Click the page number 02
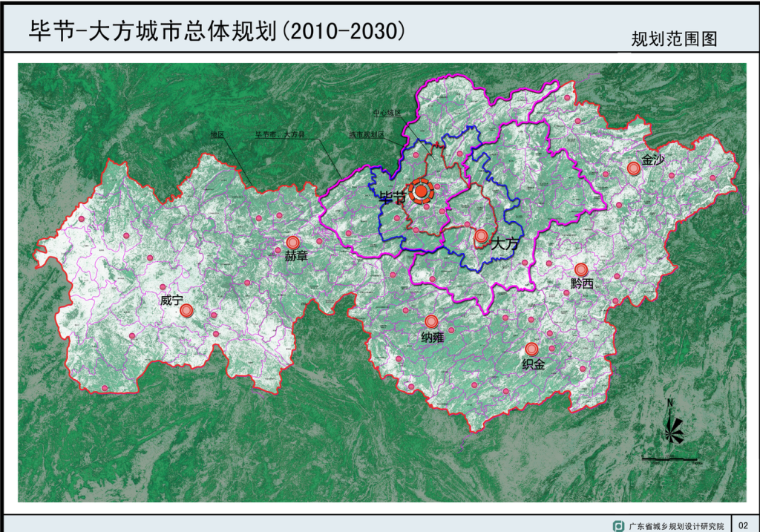 [744, 525]
